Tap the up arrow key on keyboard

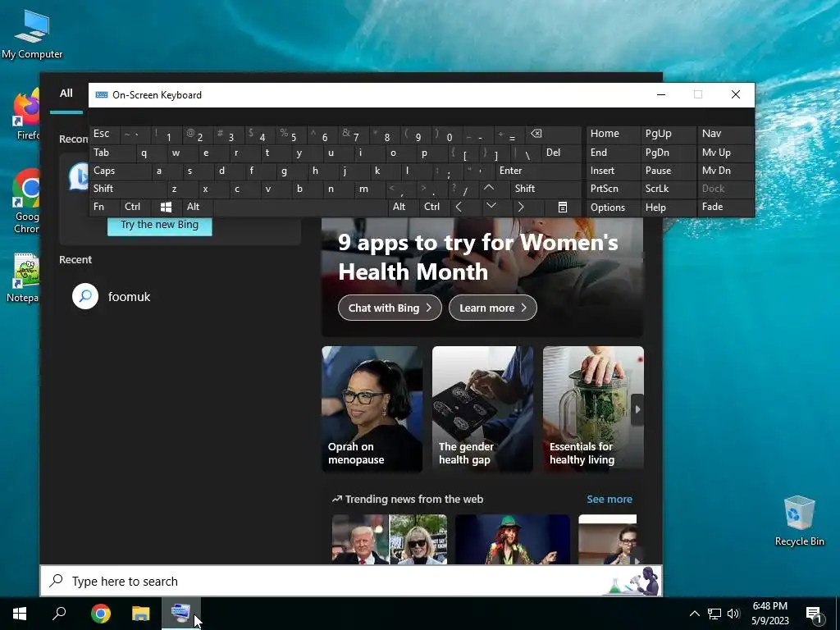tap(489, 188)
